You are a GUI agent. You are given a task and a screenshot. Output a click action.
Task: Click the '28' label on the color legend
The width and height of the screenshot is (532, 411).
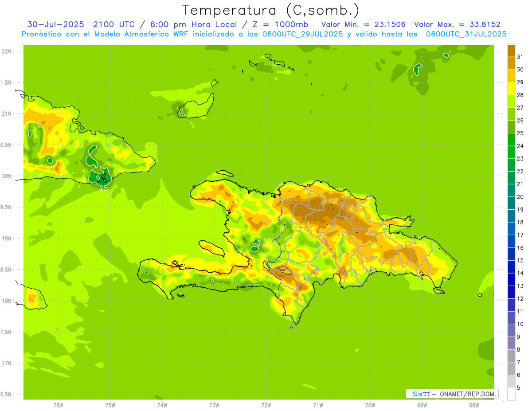tap(520, 95)
